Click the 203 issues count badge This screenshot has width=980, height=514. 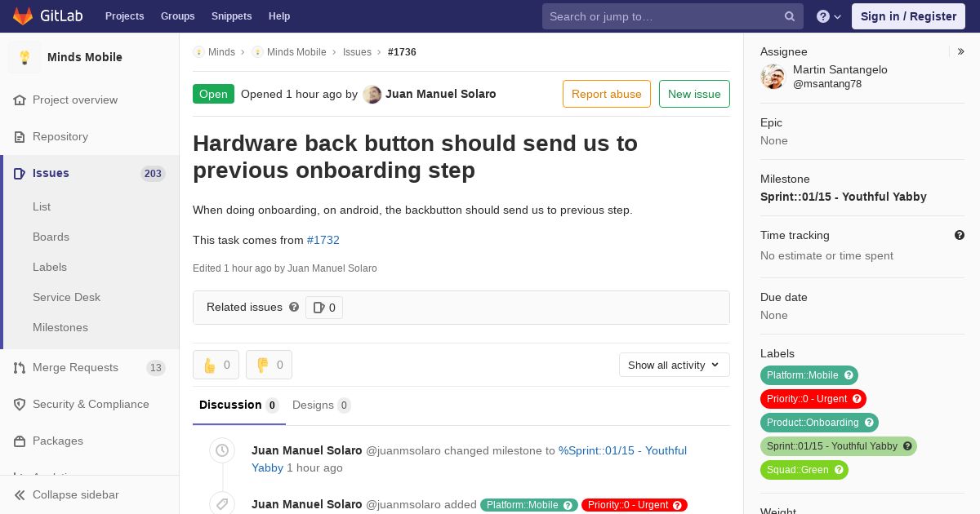153,173
